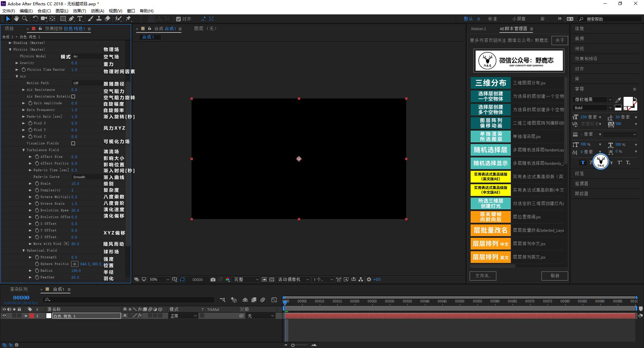Run the 三维分布 script button

pos(490,83)
